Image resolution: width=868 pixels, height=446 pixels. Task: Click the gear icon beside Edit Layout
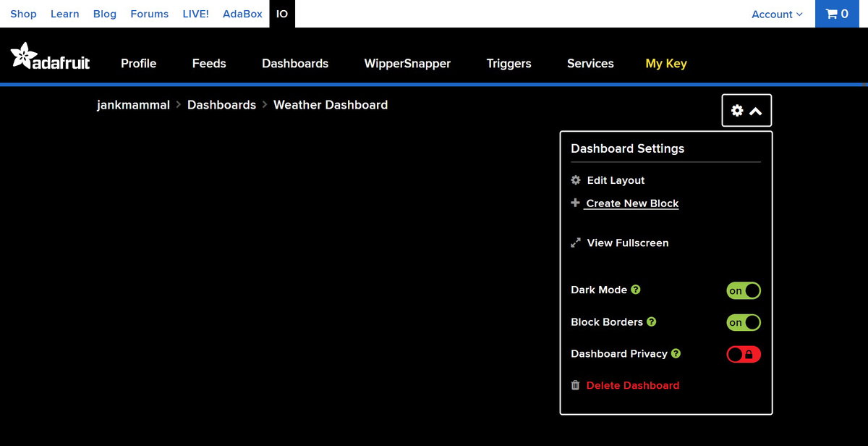(576, 180)
